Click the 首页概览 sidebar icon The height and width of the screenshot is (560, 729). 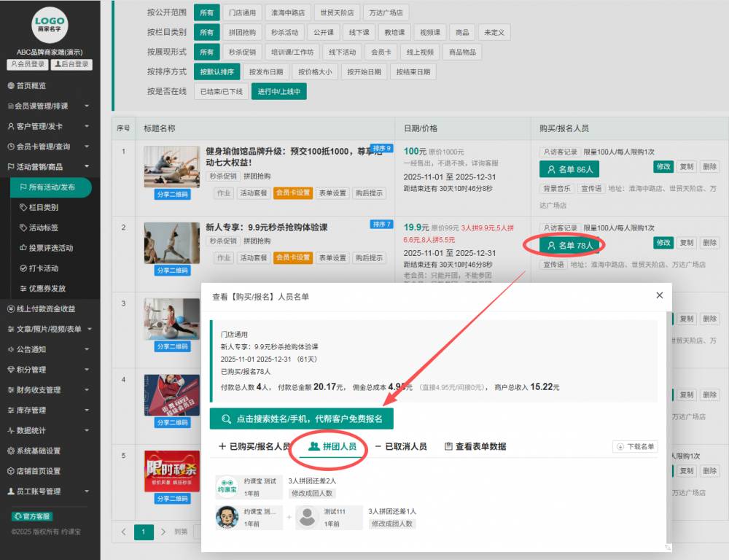click(11, 86)
